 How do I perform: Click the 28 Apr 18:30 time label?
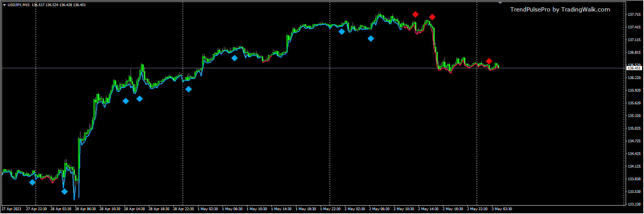(x=159, y=209)
